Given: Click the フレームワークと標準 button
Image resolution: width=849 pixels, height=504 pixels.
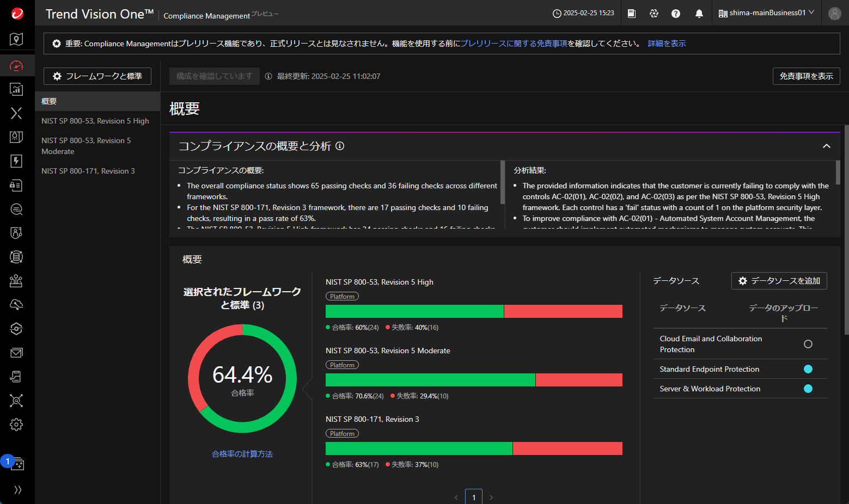Looking at the screenshot, I should 97,76.
